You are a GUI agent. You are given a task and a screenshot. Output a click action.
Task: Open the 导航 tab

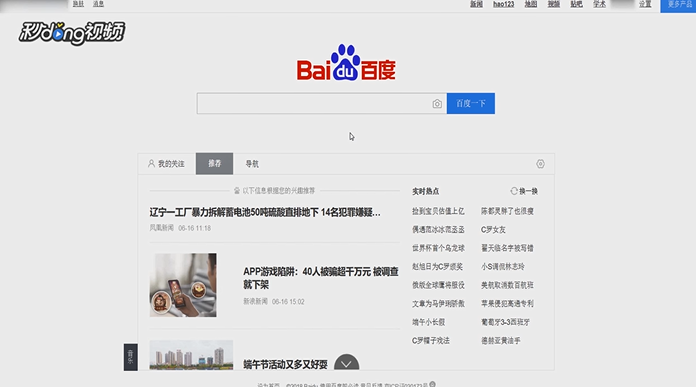coord(252,164)
